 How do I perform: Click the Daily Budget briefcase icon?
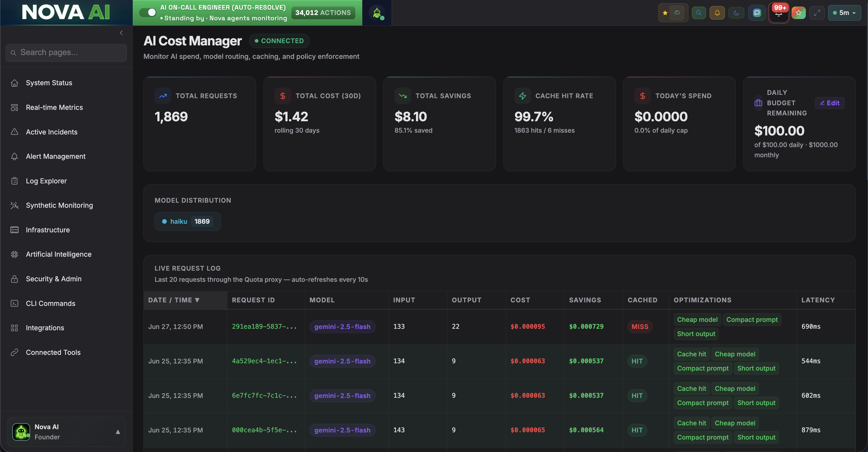[758, 103]
